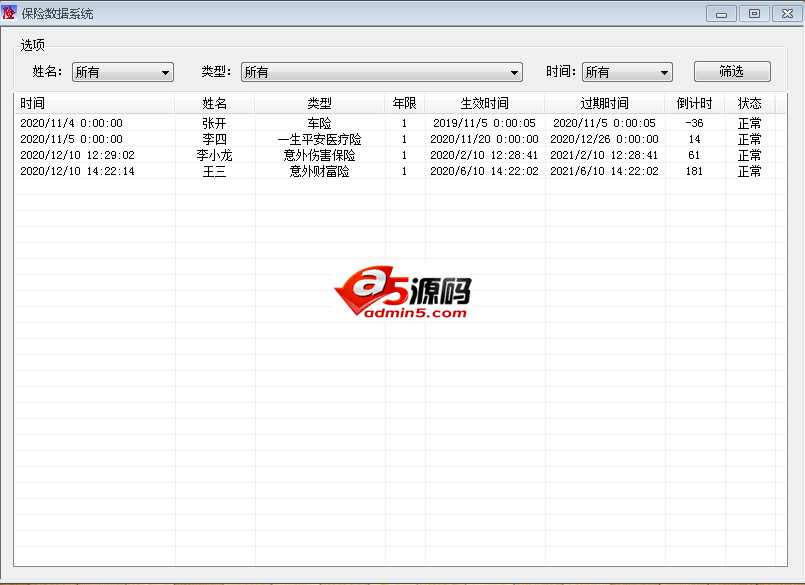This screenshot has height=585, width=805.
Task: Click the countdown value 61
Action: [x=695, y=155]
